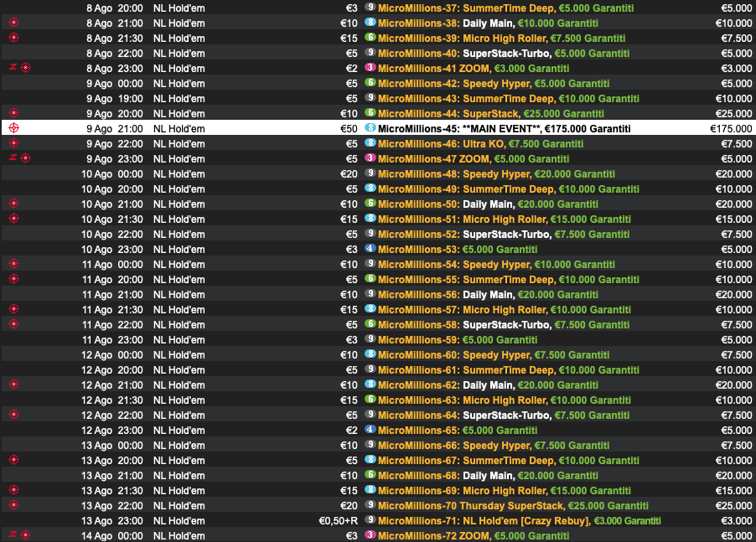Click the knockout target icon for MicroMillions-38

(14, 22)
